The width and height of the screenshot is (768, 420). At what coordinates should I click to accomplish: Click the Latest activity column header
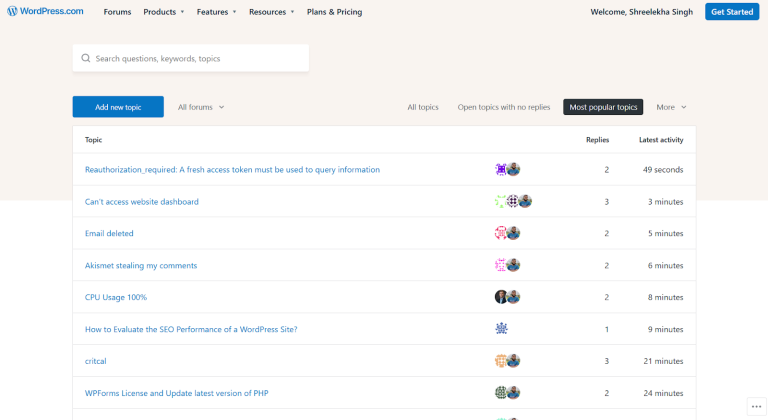tap(661, 140)
